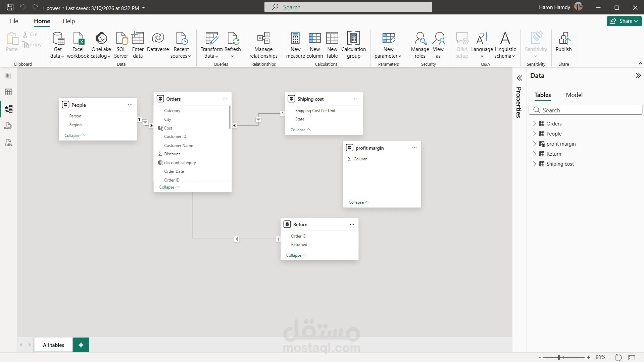Collapse the Orders table card
644x362 pixels.
pos(169,187)
